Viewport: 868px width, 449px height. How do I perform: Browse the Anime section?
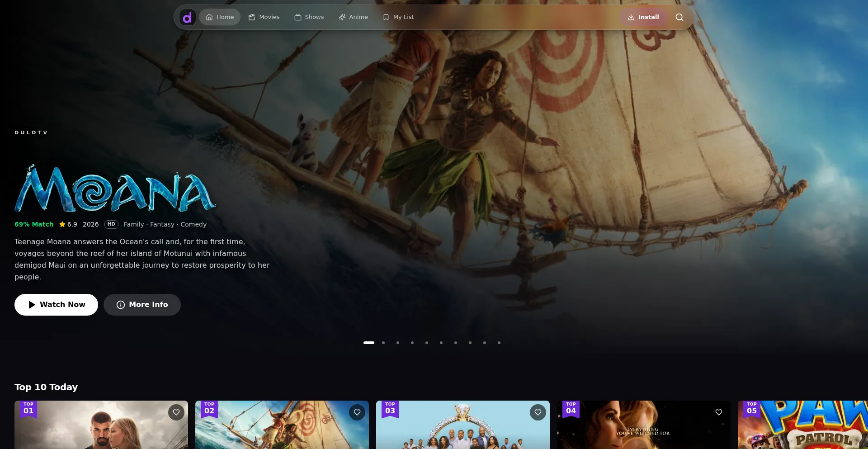click(x=354, y=17)
